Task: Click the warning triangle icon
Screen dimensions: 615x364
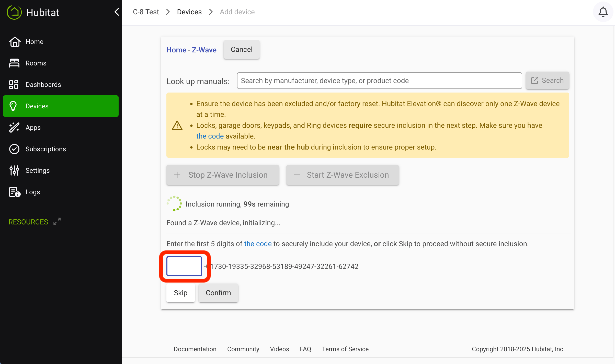Action: (x=177, y=126)
